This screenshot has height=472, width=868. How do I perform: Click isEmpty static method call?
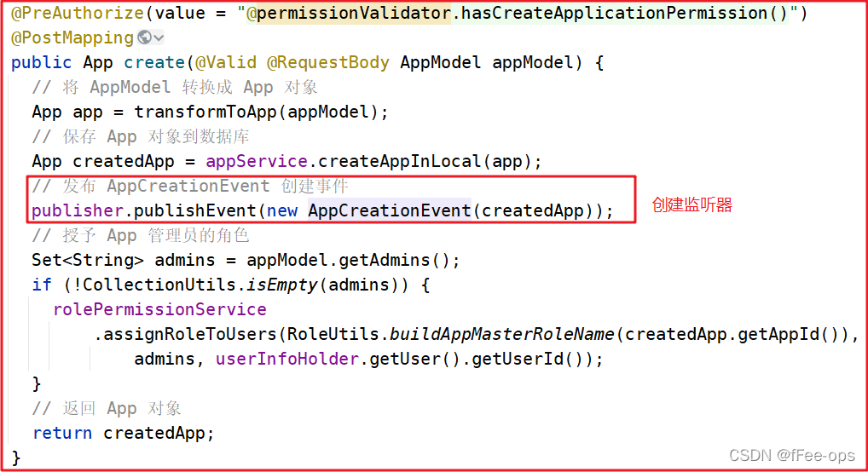282,285
